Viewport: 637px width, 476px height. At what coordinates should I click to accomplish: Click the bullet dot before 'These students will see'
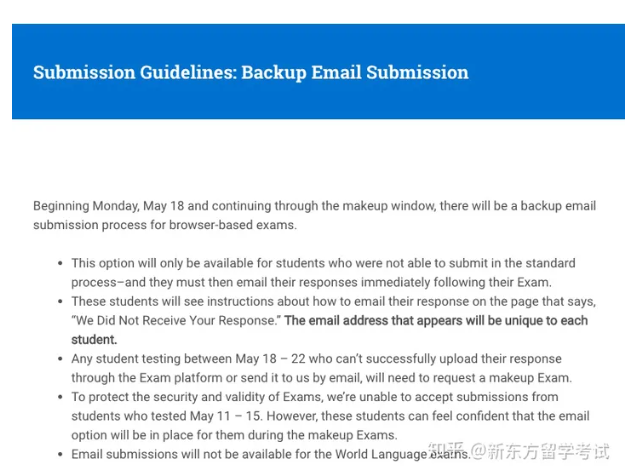(58, 302)
